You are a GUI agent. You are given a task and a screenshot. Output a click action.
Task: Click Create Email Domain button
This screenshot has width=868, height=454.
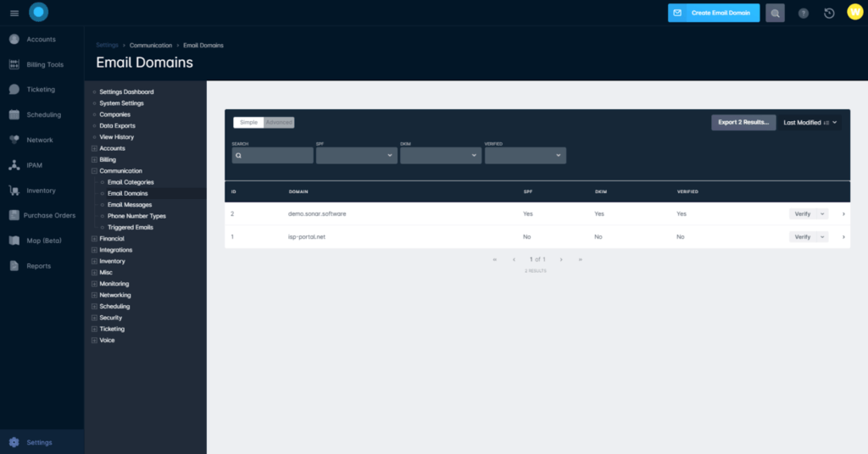714,13
